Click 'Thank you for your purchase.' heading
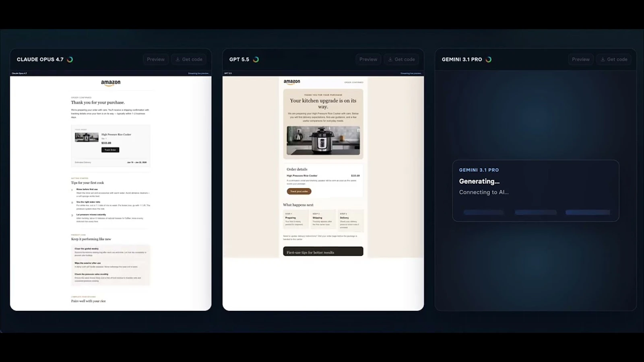The width and height of the screenshot is (644, 362). point(98,103)
